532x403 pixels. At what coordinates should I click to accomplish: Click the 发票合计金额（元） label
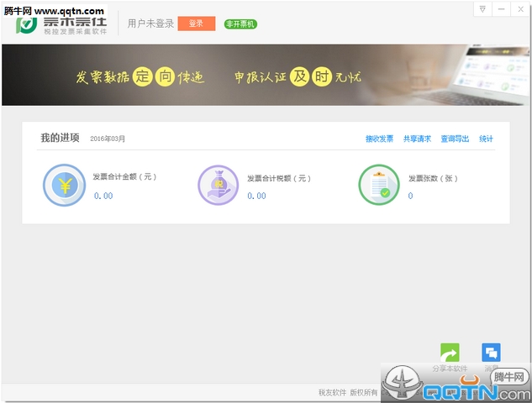(x=125, y=176)
